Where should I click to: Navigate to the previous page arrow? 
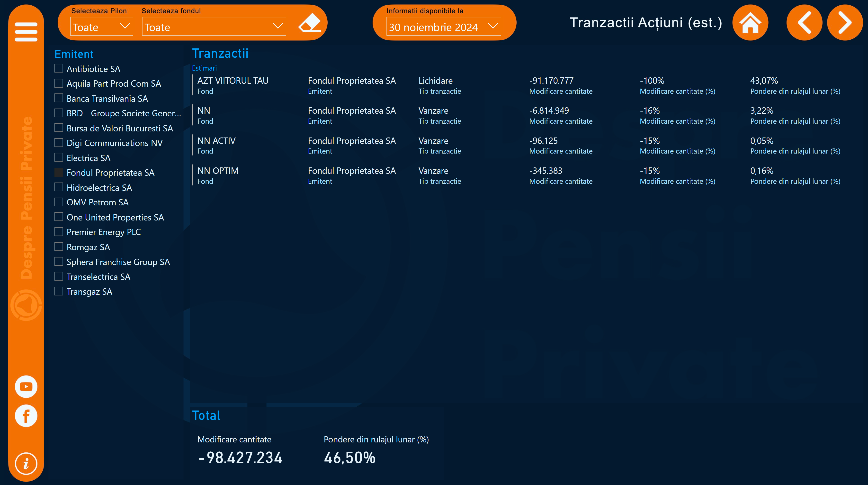coord(804,23)
